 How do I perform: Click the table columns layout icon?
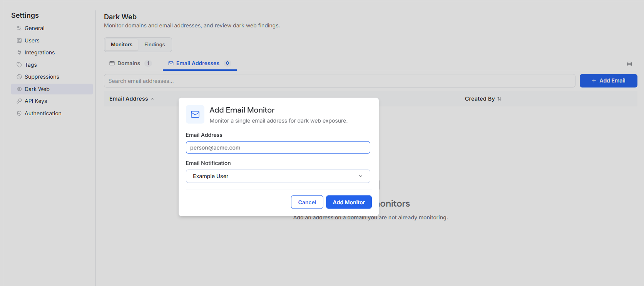tap(629, 64)
